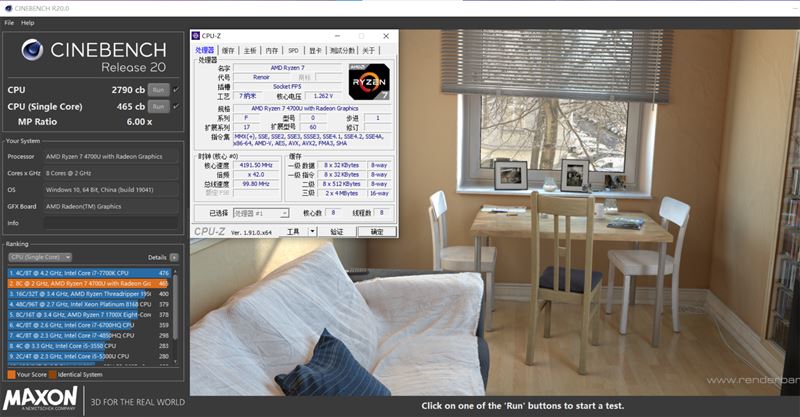This screenshot has height=417, width=800.
Task: Minimize the CPU-Z window
Action: coord(338,36)
